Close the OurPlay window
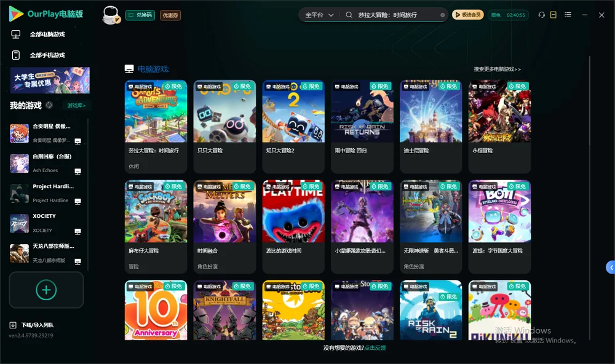 pos(601,15)
